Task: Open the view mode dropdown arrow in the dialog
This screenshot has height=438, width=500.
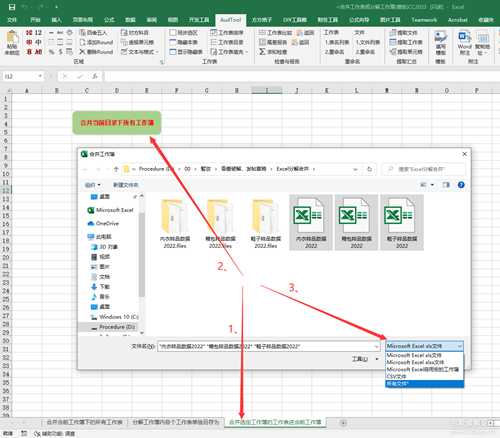Action: click(x=432, y=185)
